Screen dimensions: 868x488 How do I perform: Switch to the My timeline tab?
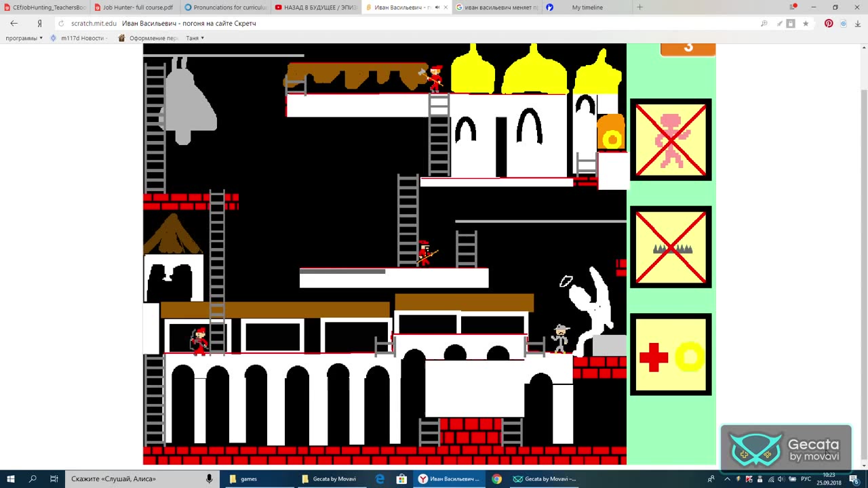point(587,7)
